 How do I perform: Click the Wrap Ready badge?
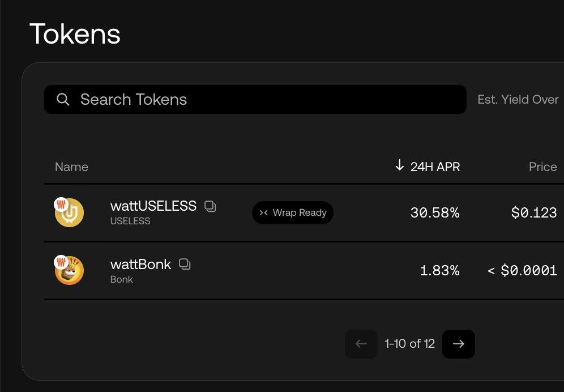pyautogui.click(x=293, y=213)
